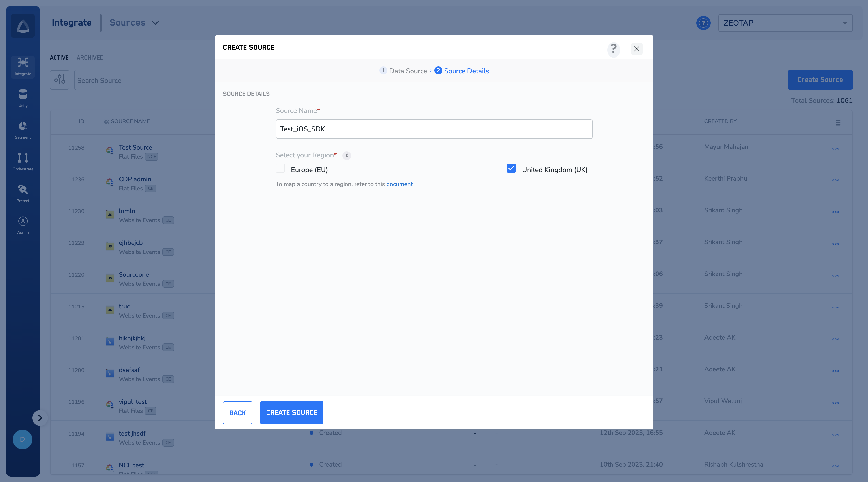
Task: Click the true source name
Action: coord(124,307)
